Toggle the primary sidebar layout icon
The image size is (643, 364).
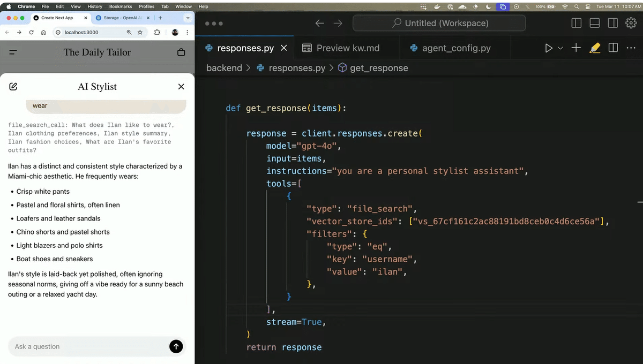[x=576, y=23]
